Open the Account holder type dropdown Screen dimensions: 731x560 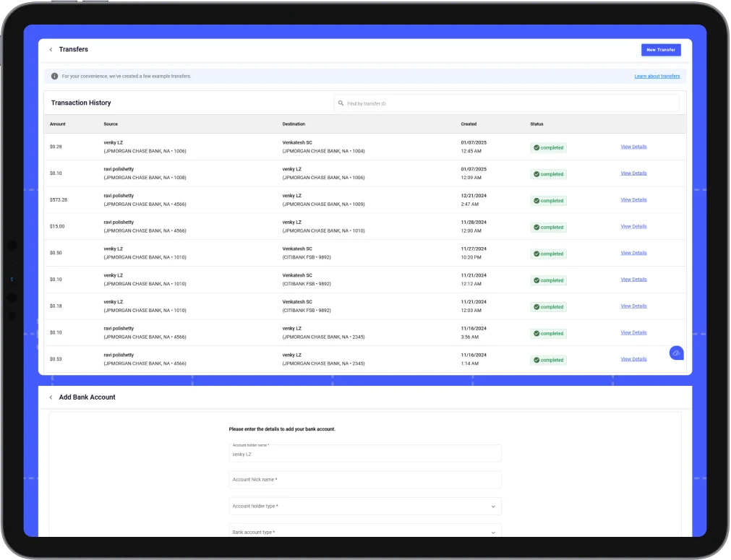365,506
